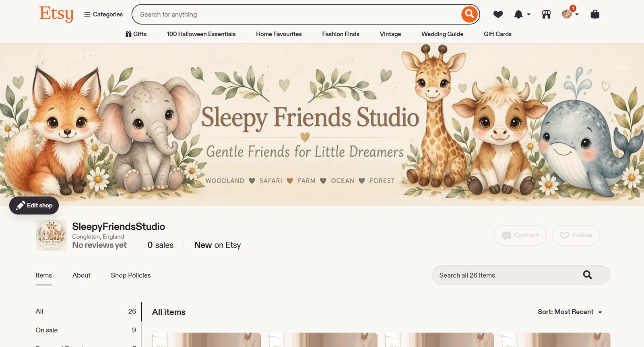Open Favourites via the heart icon
Viewport: 644px width, 347px height.
point(498,15)
